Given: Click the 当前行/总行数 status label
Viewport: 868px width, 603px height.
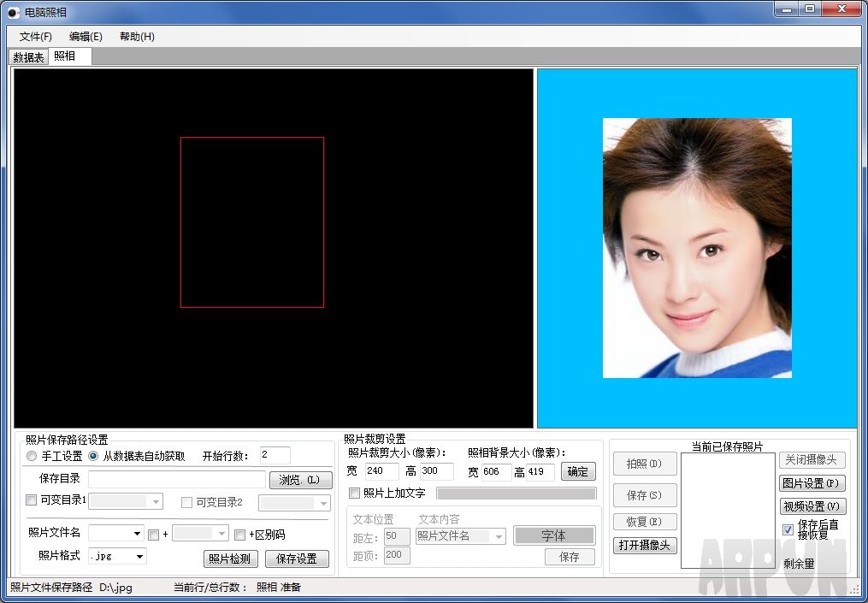Looking at the screenshot, I should (x=210, y=587).
